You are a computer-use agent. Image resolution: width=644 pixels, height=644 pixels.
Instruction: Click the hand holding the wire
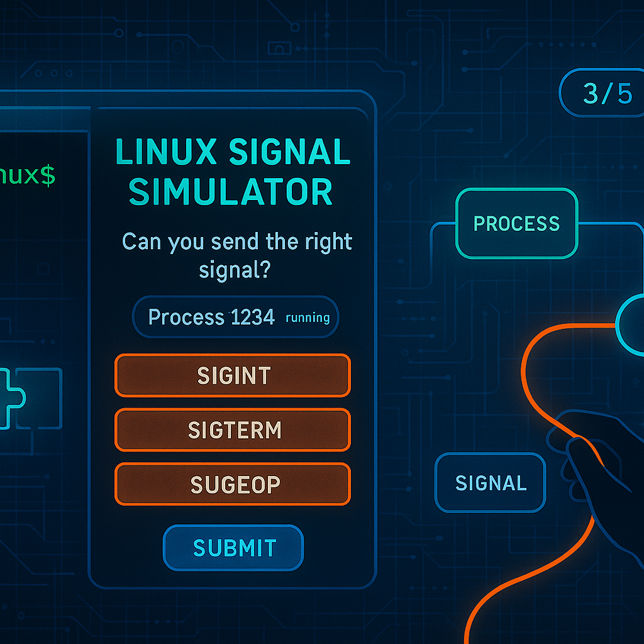coord(597,465)
